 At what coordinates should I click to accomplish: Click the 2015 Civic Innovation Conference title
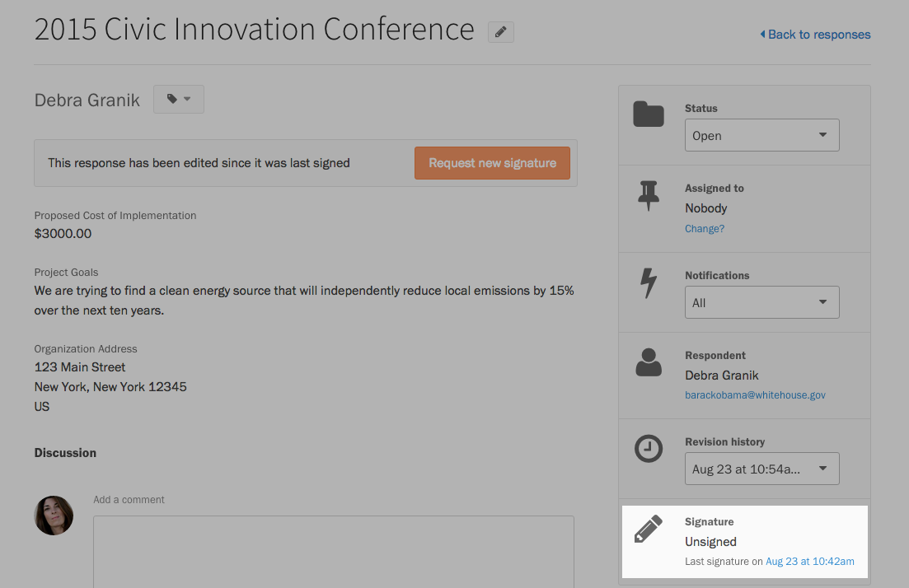[254, 29]
